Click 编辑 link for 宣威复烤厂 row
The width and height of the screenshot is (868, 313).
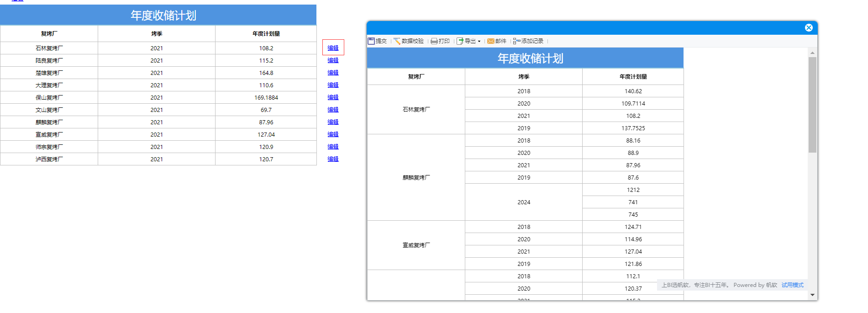333,134
